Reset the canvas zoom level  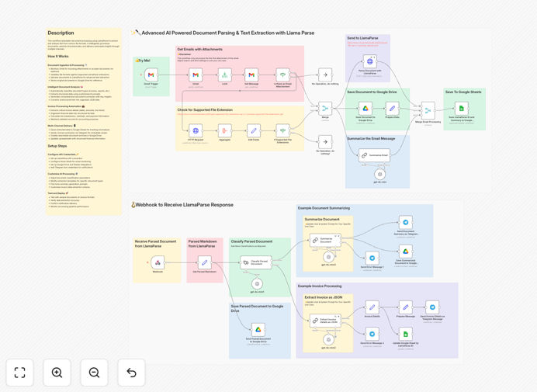131,373
